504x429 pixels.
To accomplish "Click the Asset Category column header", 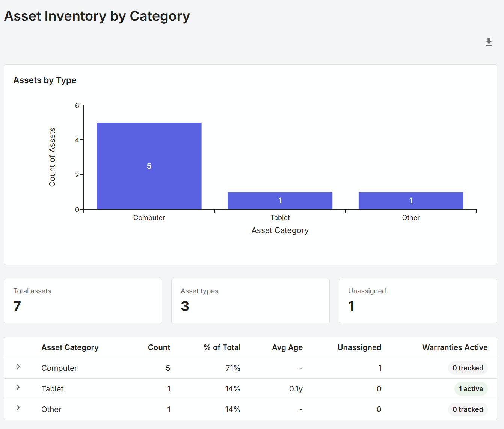I will tap(70, 347).
